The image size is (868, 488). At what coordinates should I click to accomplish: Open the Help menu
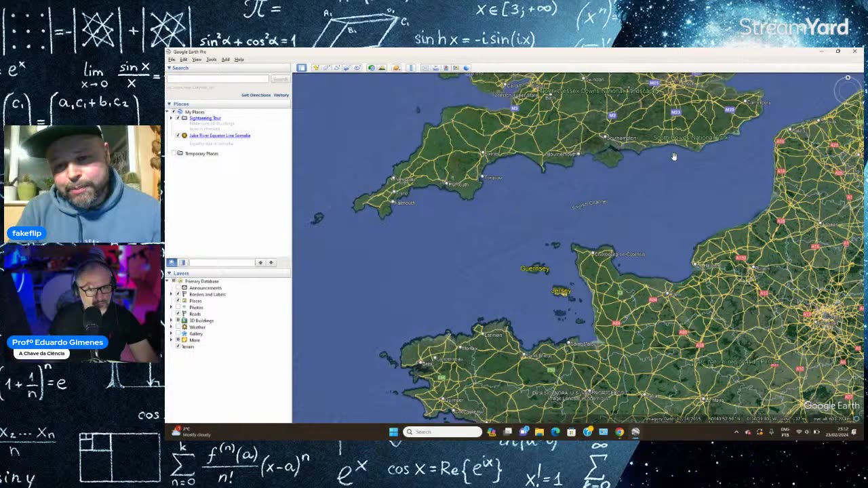[x=239, y=60]
